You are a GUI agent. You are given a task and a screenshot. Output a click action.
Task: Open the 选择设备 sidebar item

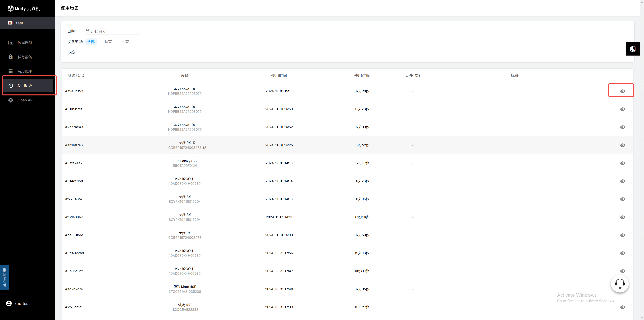pos(24,42)
